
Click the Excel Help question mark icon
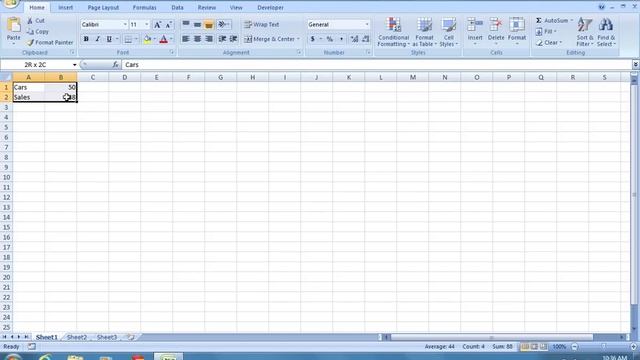click(x=601, y=7)
